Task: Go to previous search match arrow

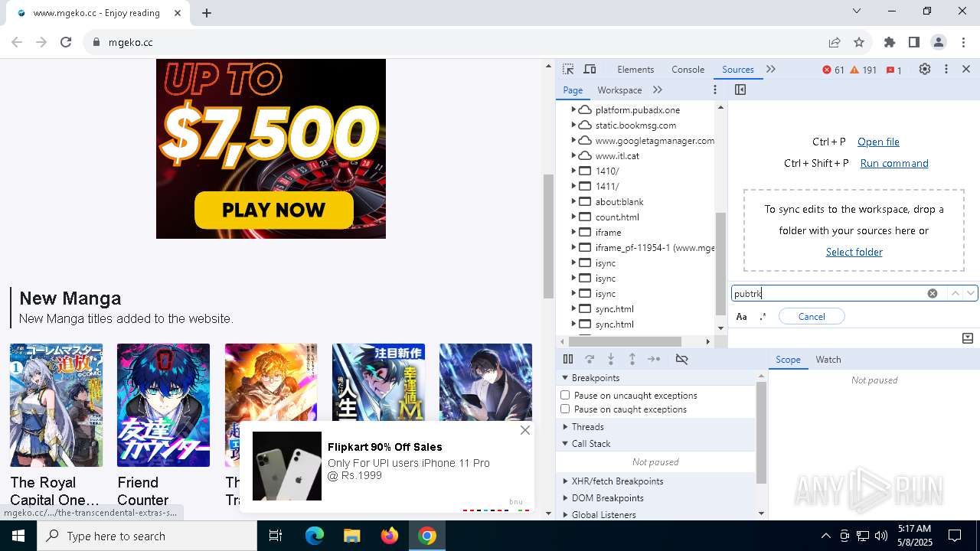Action: (x=955, y=293)
